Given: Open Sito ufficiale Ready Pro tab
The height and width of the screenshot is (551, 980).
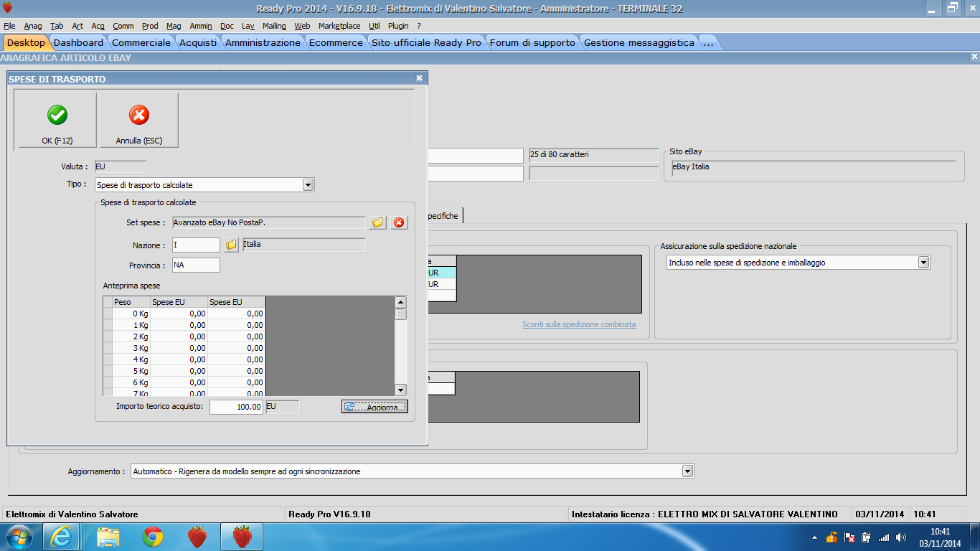Looking at the screenshot, I should (426, 42).
